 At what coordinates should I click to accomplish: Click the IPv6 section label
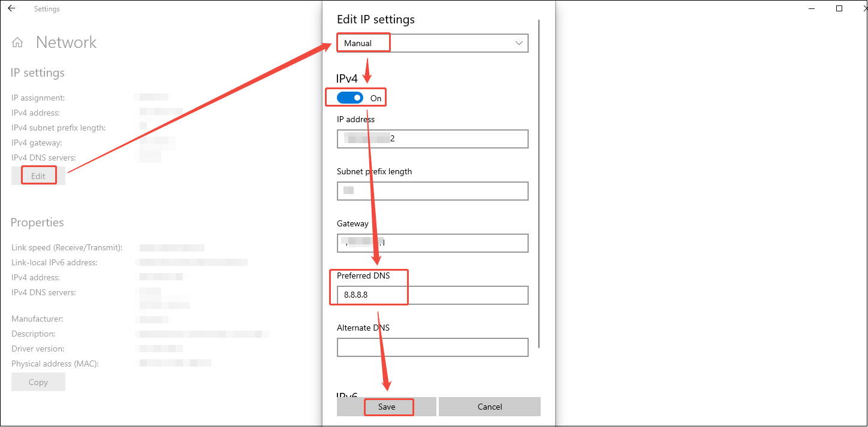point(346,394)
